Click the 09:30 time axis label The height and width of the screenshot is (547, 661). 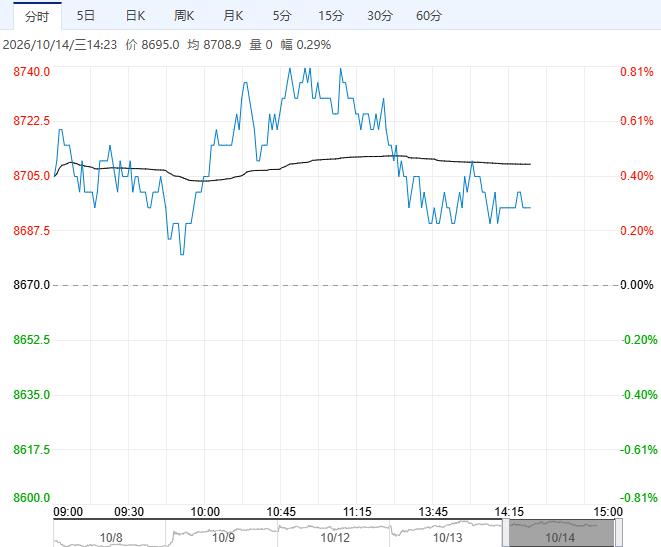tap(129, 512)
